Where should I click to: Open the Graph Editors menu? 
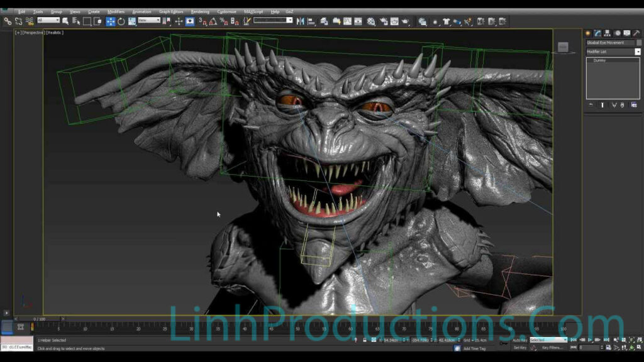point(171,11)
